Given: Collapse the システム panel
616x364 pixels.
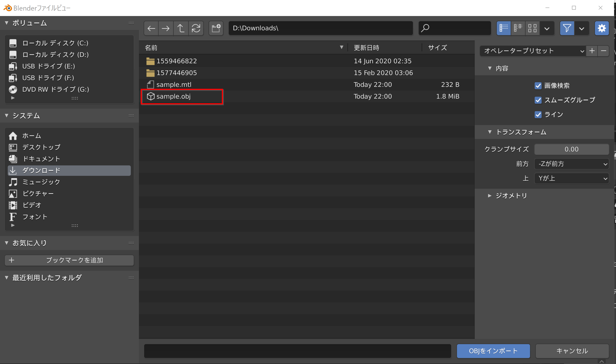Looking at the screenshot, I should (7, 116).
